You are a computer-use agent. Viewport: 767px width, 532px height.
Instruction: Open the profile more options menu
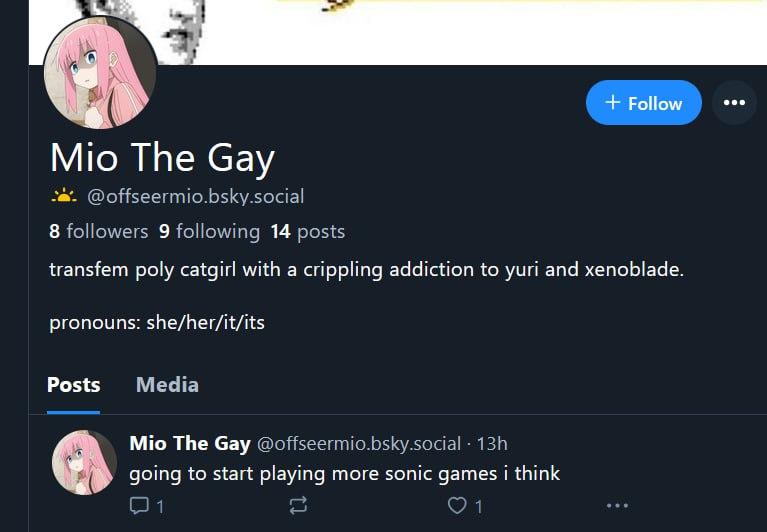pyautogui.click(x=734, y=103)
